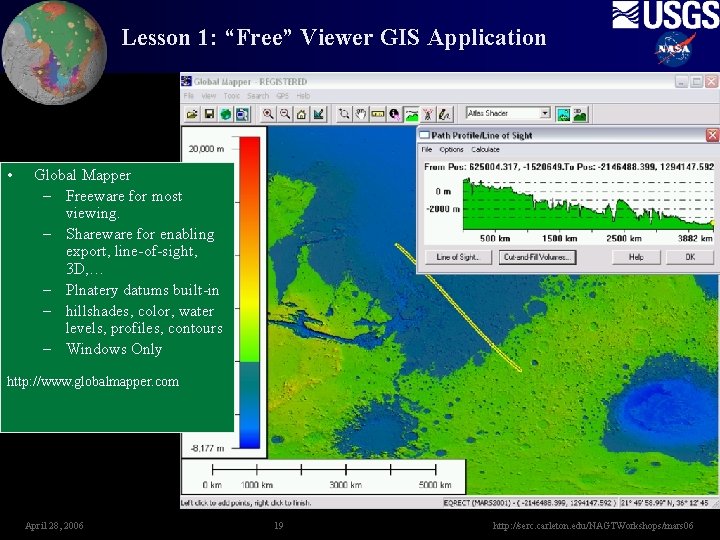720x540 pixels.
Task: Click the April 28, 2006 footer date
Action: pos(54,525)
